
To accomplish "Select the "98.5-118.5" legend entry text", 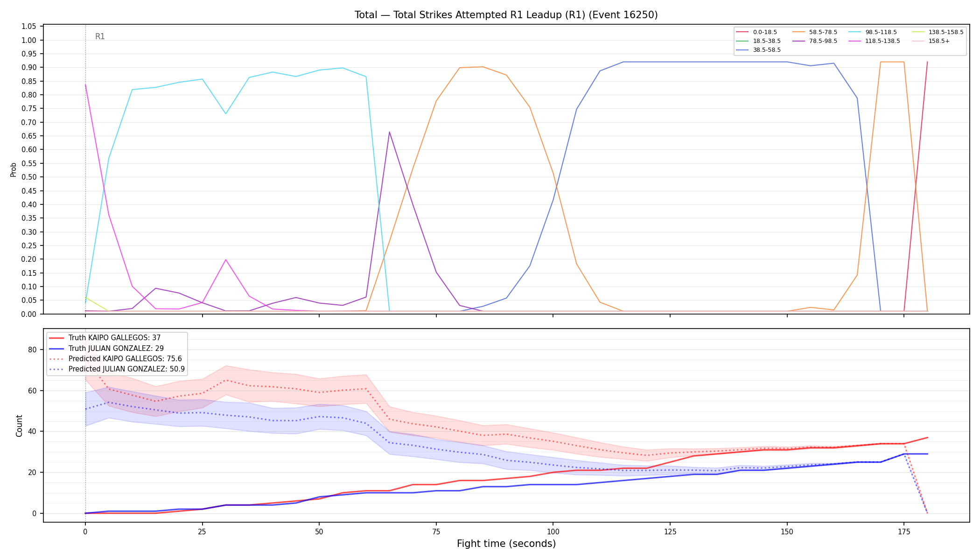I will point(881,32).
